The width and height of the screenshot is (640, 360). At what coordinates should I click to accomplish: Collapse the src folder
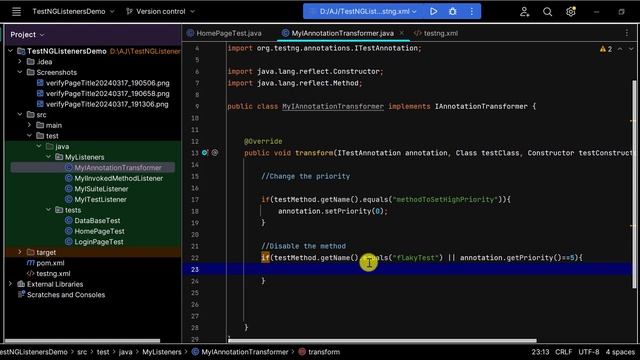[x=20, y=115]
